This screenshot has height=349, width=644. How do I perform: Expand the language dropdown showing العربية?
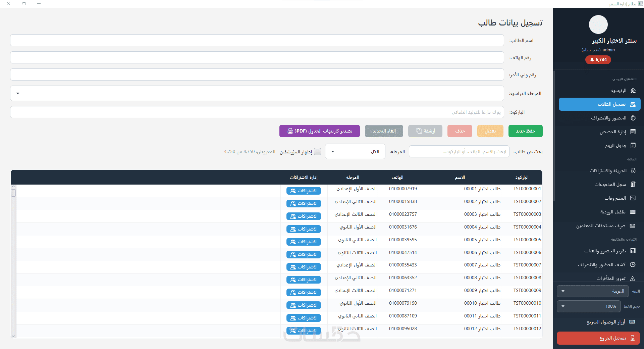click(592, 291)
